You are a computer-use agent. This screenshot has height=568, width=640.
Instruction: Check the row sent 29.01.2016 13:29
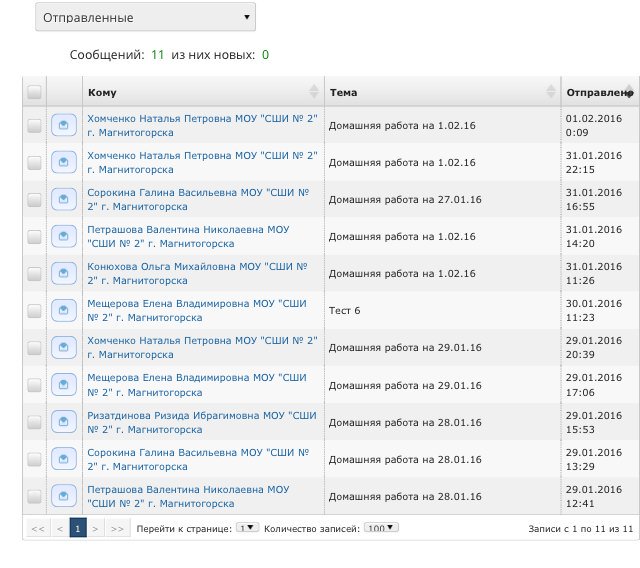[x=34, y=459]
